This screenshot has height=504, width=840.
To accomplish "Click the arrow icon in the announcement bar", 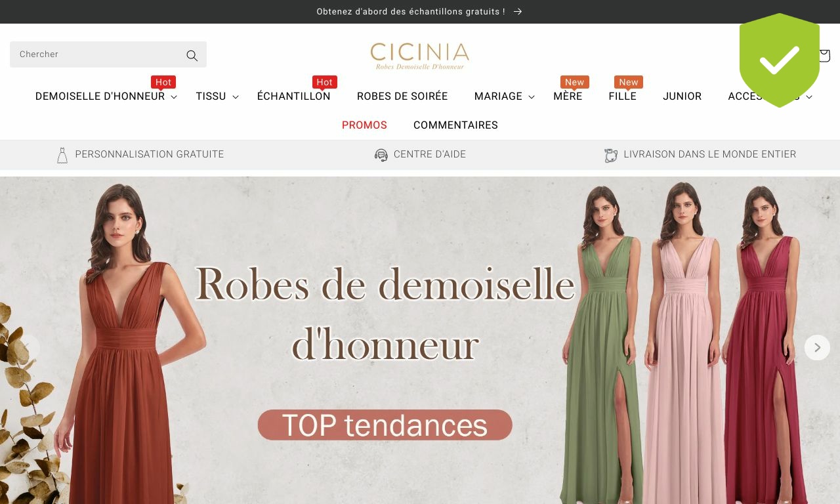I will click(518, 11).
